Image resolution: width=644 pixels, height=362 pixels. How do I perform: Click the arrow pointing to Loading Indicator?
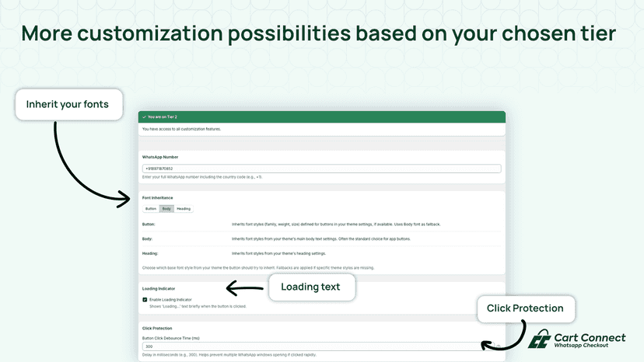point(245,288)
